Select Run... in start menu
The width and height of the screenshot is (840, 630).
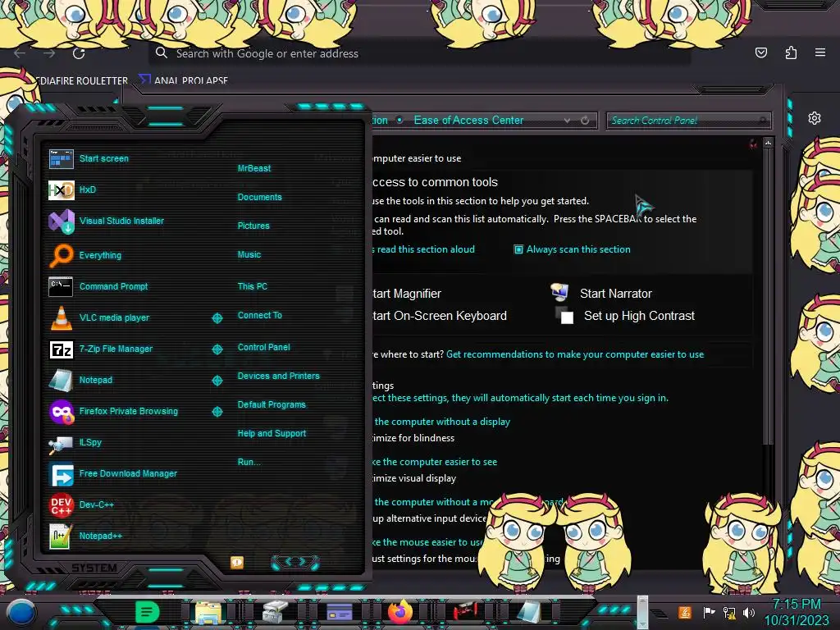249,462
